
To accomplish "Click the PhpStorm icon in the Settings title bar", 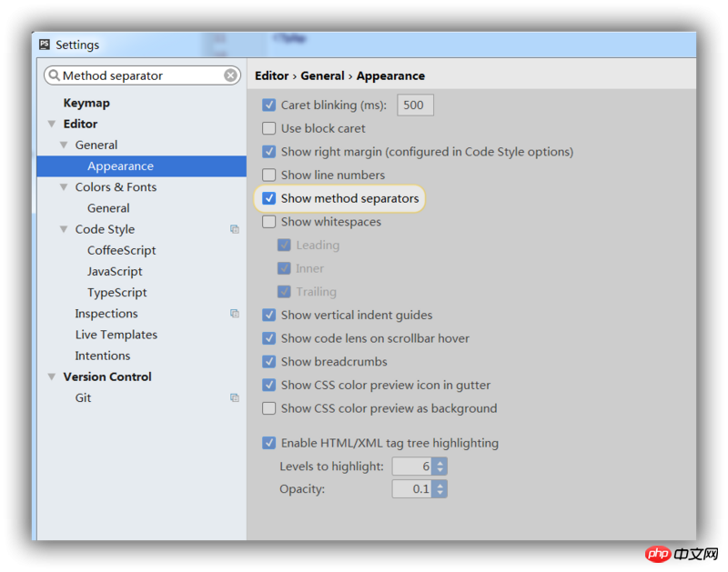I will click(45, 45).
